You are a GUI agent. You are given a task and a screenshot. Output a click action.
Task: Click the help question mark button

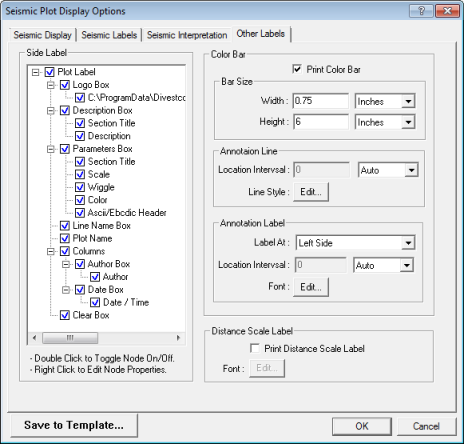click(421, 11)
